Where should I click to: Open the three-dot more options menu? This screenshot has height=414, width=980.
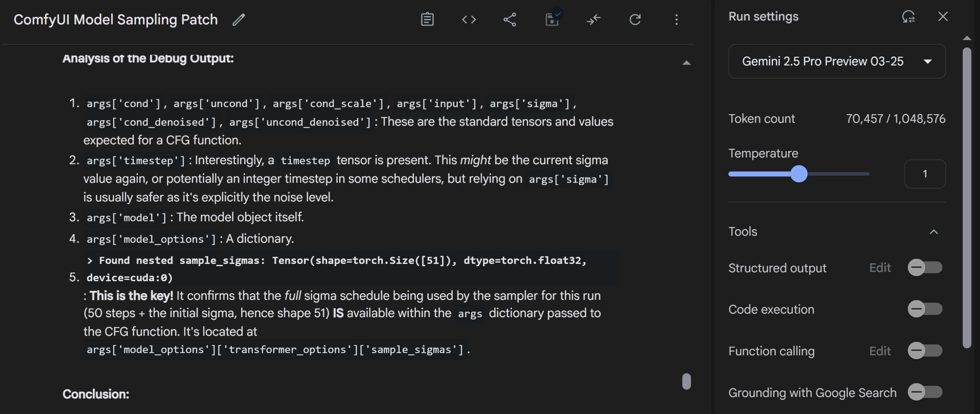(676, 20)
